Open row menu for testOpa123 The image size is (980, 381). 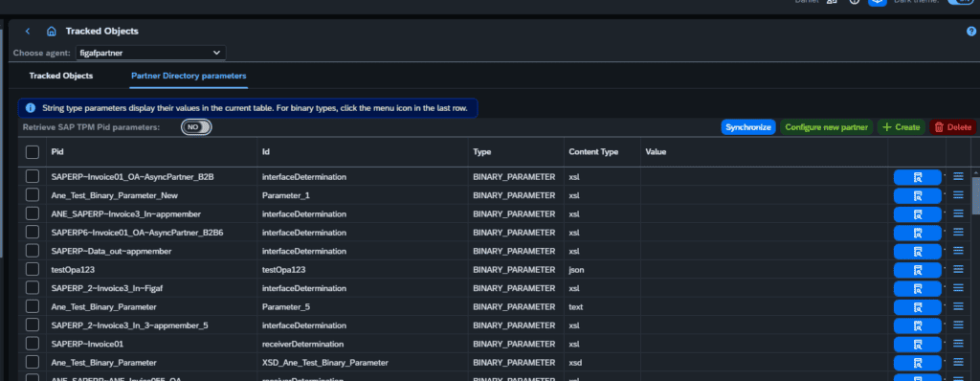tap(958, 269)
